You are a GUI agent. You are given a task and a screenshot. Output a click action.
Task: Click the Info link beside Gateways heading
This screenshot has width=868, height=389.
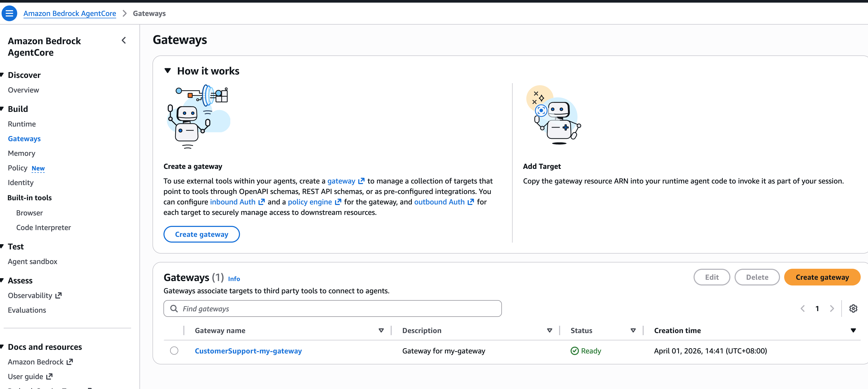click(x=234, y=279)
